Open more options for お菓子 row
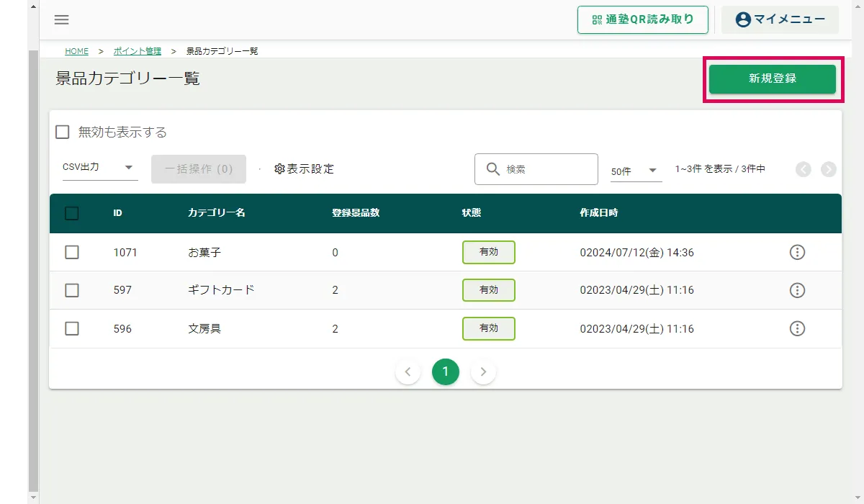Screen dimensions: 864x504 pyautogui.click(x=797, y=252)
